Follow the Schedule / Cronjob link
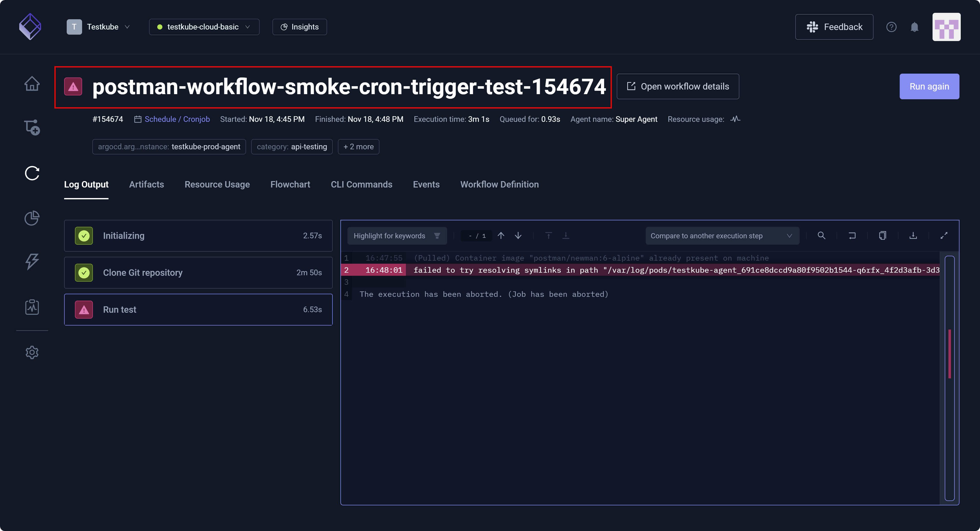Screen dimensions: 980x531 (x=177, y=119)
